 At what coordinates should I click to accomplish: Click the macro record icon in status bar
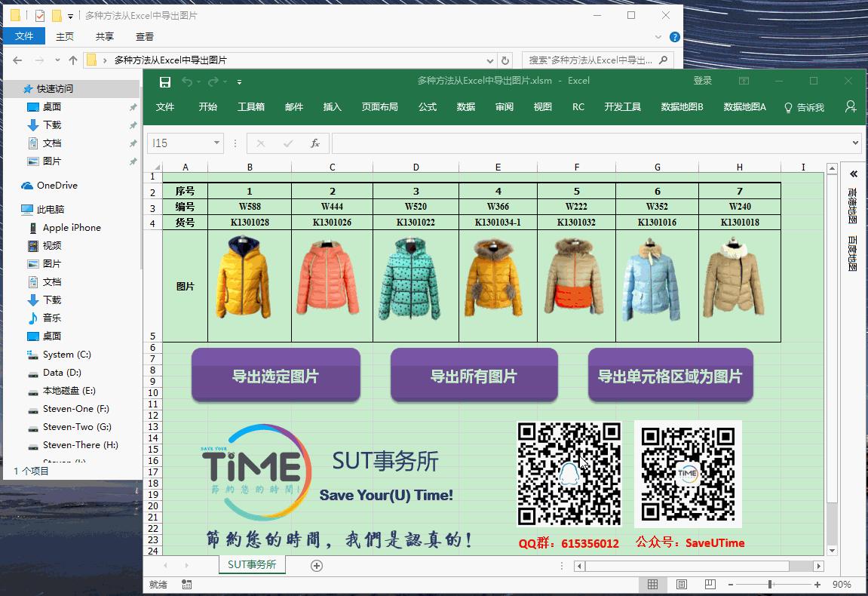pos(187,585)
